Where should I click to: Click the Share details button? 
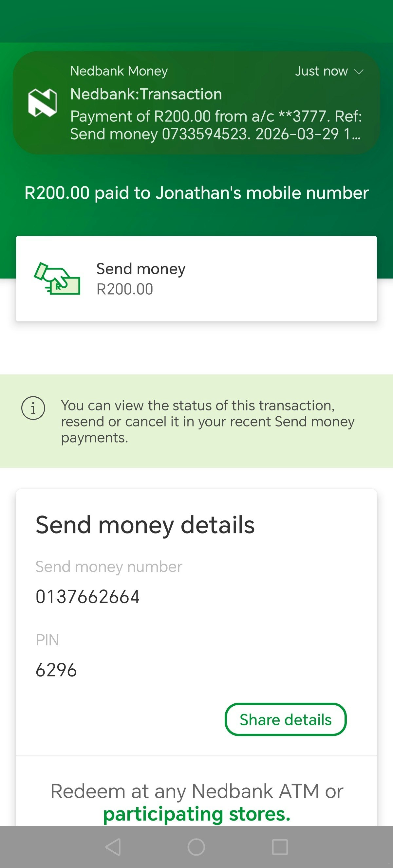(x=285, y=719)
